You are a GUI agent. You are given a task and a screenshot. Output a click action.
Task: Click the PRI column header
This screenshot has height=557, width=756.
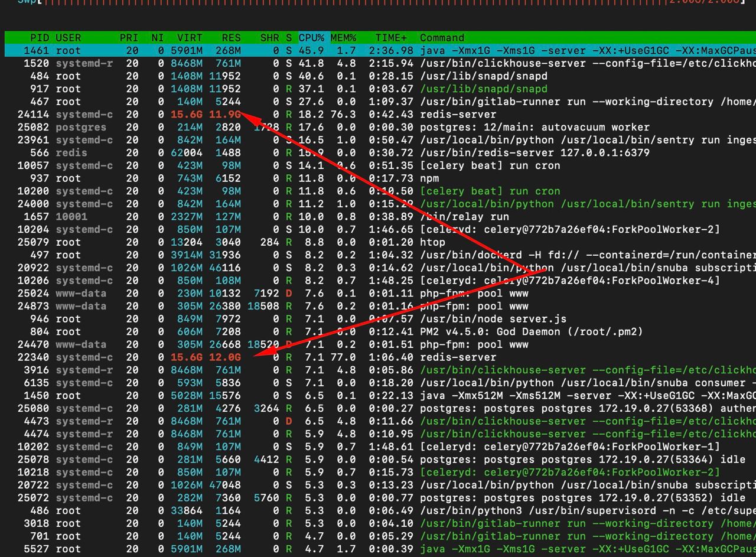[x=129, y=38]
